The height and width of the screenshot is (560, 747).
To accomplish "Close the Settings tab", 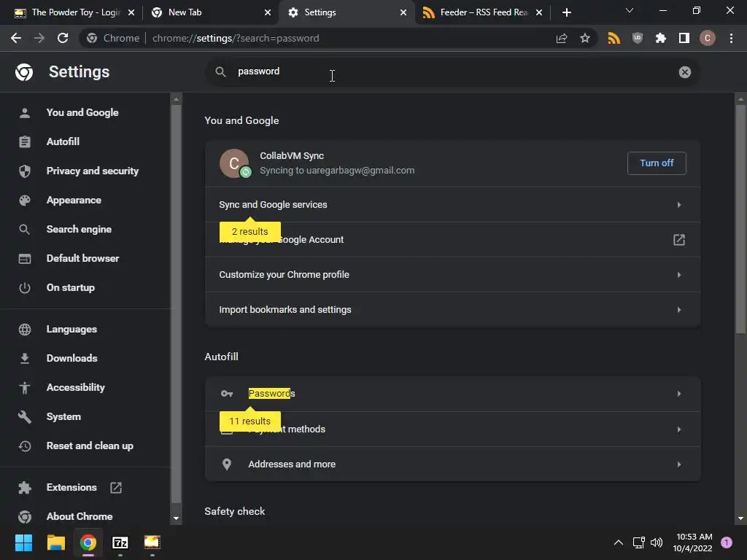I will [403, 12].
